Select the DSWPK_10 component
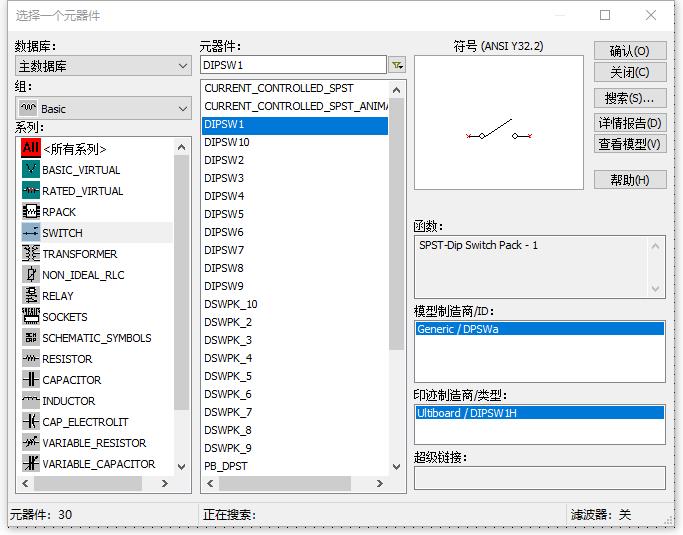683x535 pixels. pos(295,304)
